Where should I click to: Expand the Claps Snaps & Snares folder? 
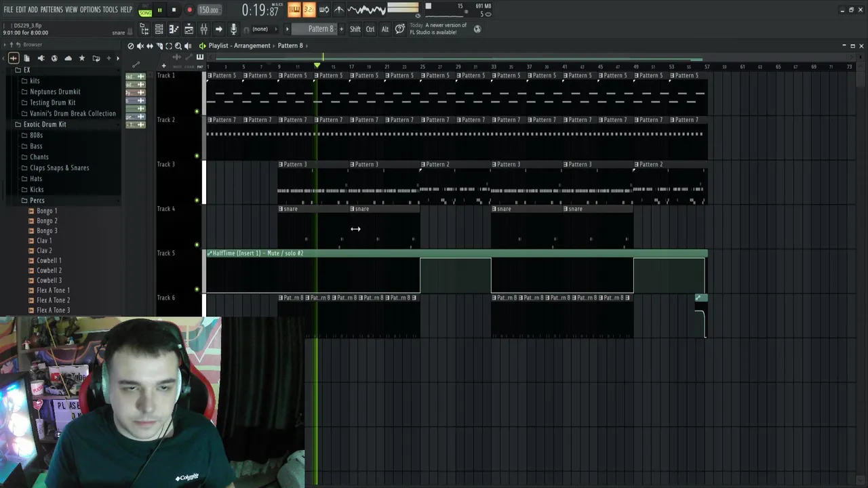[x=59, y=167]
